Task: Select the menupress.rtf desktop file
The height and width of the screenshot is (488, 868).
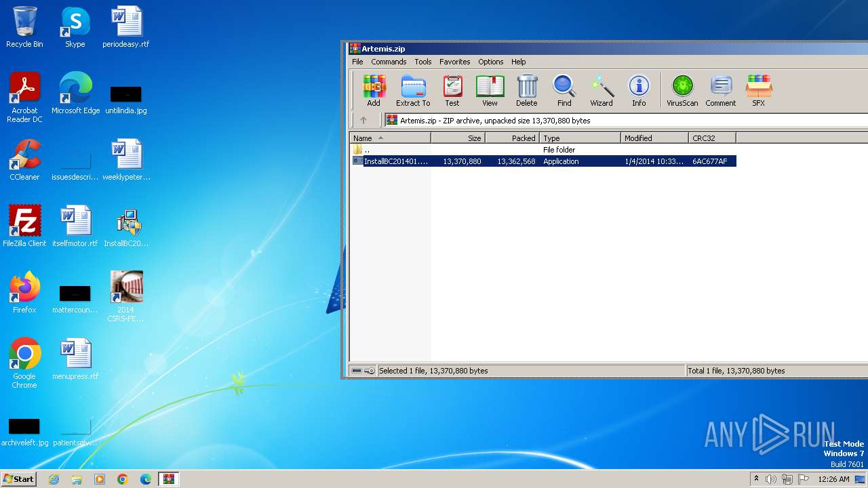Action: pos(75,359)
